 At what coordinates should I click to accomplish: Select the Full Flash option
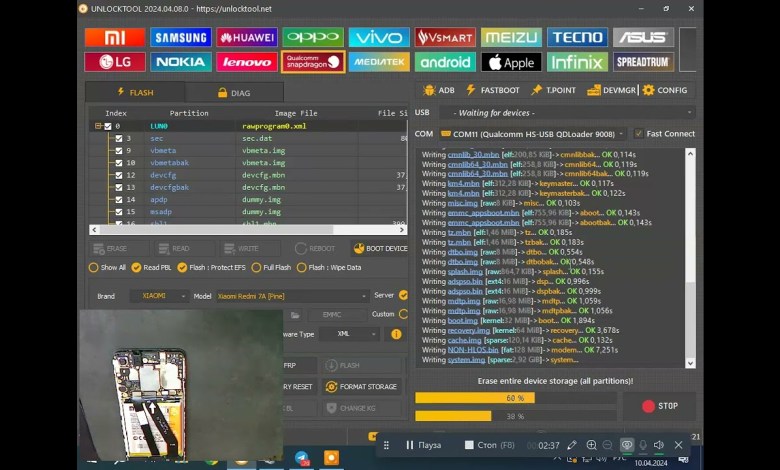(x=272, y=268)
